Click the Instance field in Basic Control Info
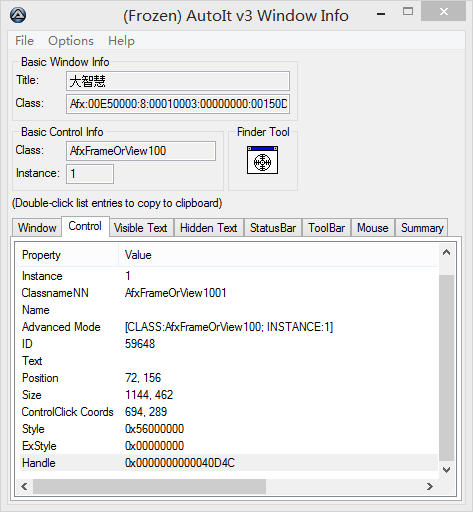The image size is (473, 512). [x=90, y=174]
